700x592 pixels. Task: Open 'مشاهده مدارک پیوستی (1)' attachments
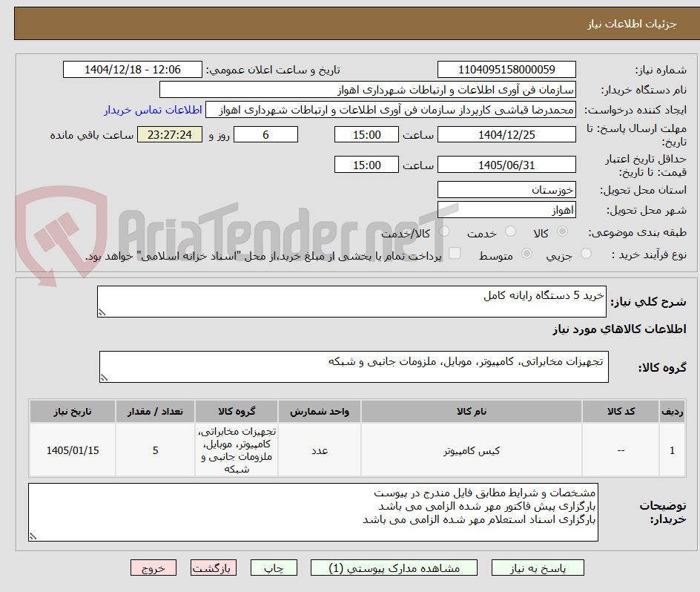click(394, 568)
